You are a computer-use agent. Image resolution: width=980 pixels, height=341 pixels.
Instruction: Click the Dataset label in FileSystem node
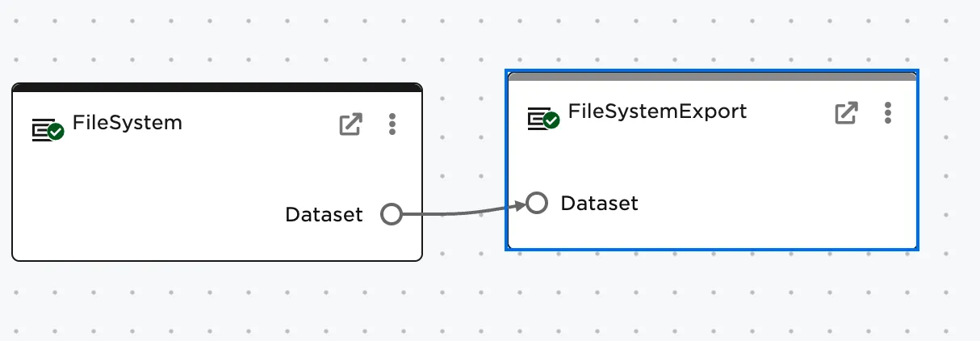point(324,215)
